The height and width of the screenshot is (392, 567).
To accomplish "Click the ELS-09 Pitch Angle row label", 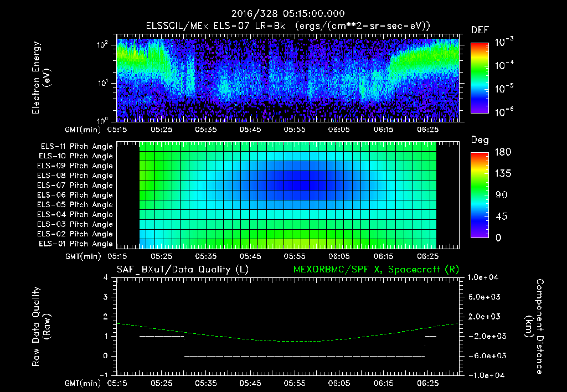I will (x=75, y=166).
